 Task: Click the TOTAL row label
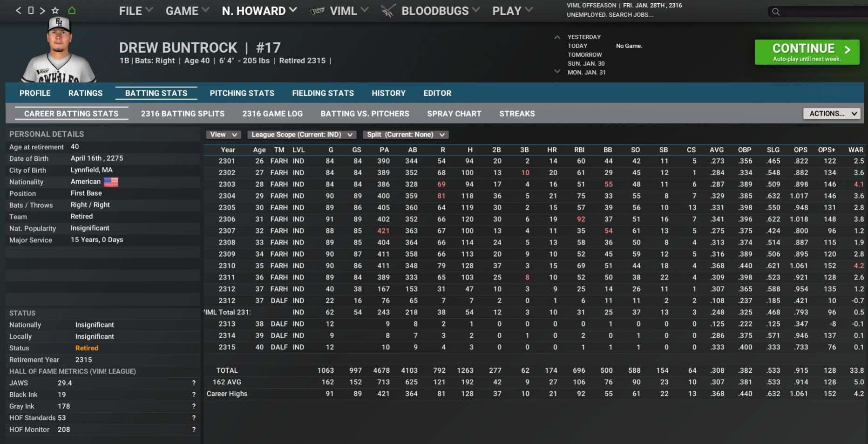coord(227,371)
